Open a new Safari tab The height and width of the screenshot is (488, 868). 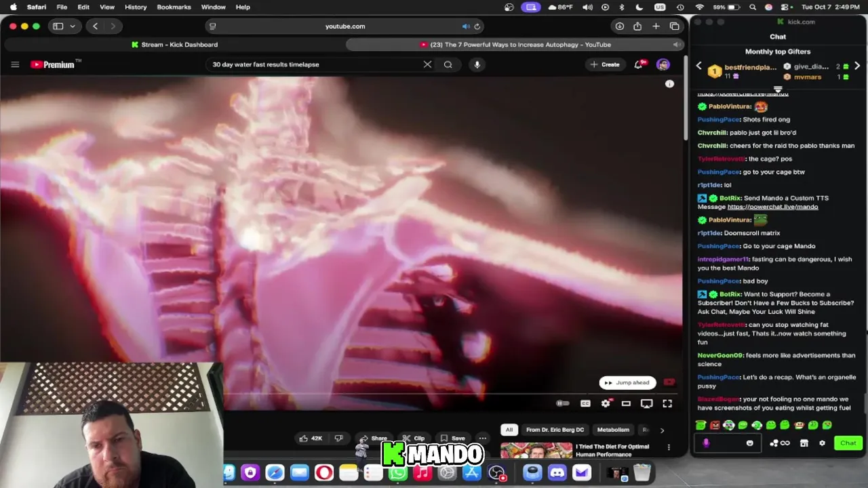point(656,26)
